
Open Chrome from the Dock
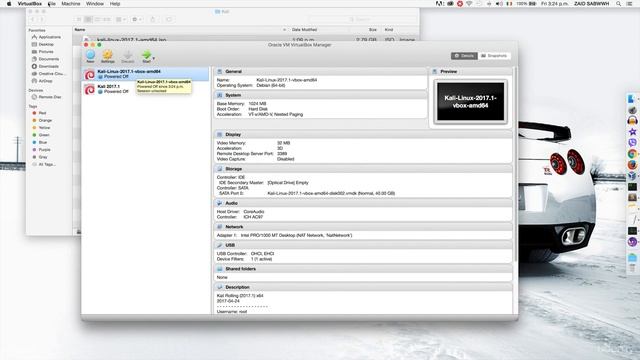[x=632, y=154]
